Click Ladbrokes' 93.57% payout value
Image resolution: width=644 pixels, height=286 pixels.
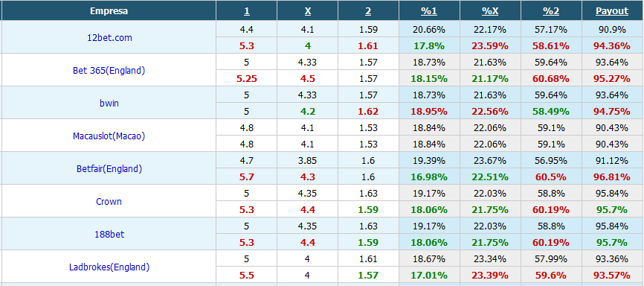(612, 276)
